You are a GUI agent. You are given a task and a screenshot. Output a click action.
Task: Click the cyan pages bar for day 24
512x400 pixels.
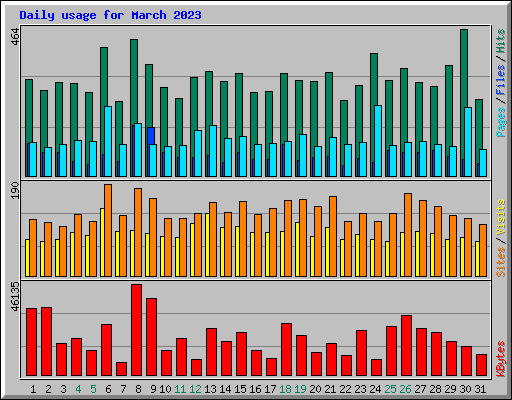coord(378,141)
